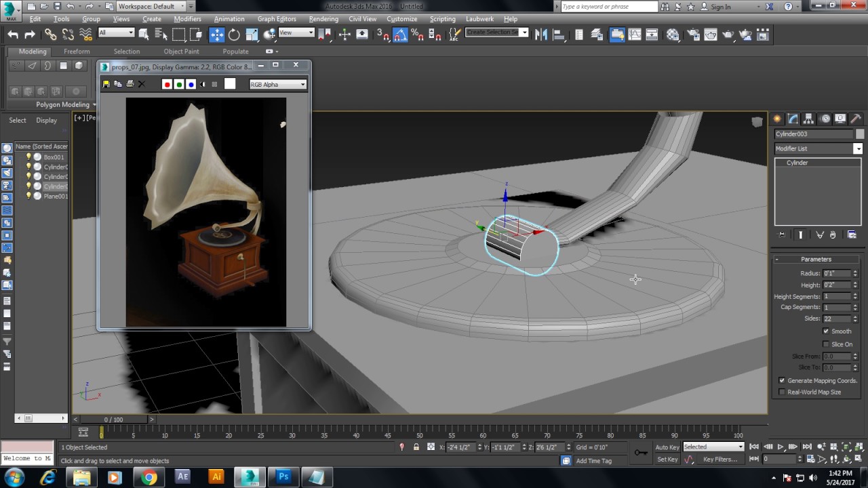Toggle Generate Mapping Coords checkbox

click(x=782, y=381)
